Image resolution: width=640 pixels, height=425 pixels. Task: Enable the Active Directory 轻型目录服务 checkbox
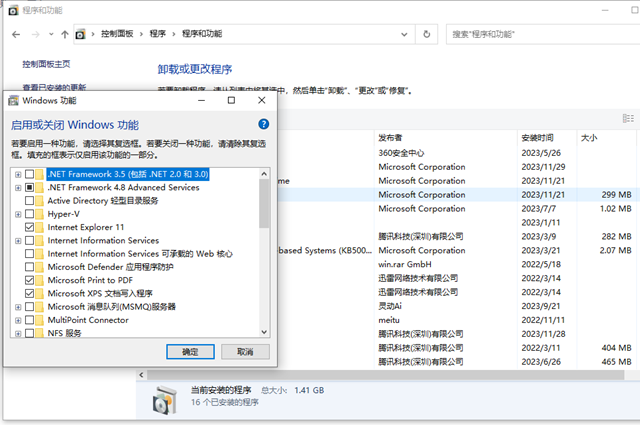(x=29, y=201)
